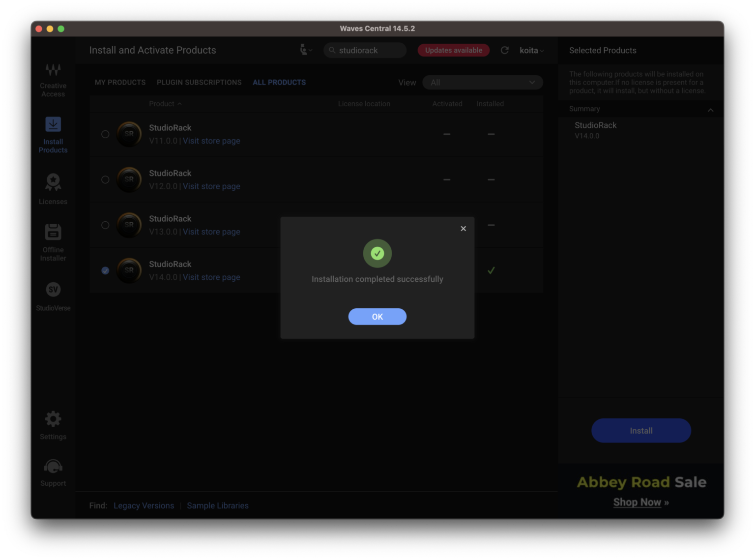
Task: Open the Support headset icon
Action: tap(53, 467)
